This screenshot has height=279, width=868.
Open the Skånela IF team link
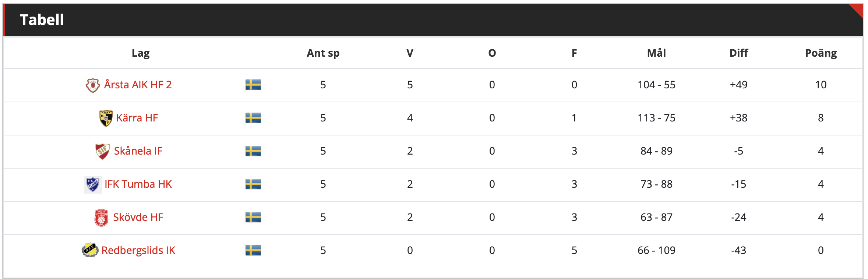[x=138, y=151]
